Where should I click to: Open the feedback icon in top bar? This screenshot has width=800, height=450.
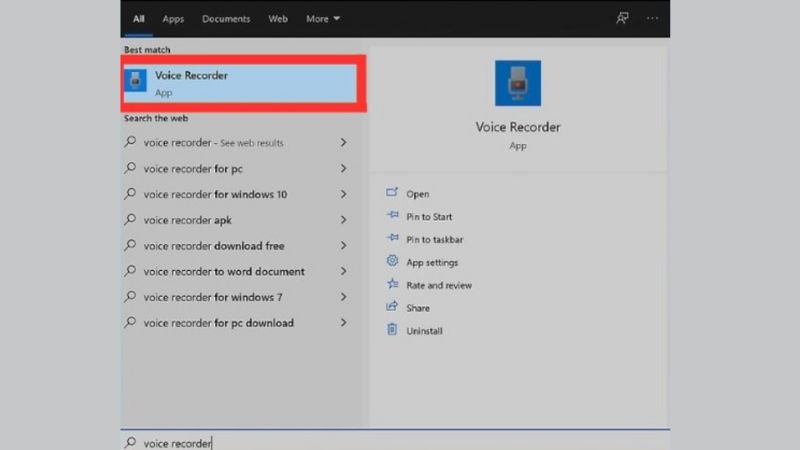(623, 18)
